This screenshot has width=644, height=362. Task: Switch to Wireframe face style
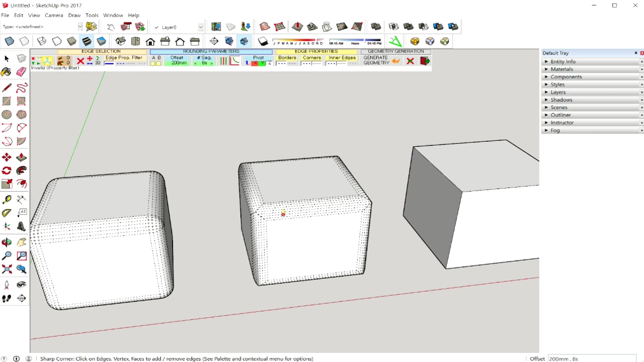[42, 41]
